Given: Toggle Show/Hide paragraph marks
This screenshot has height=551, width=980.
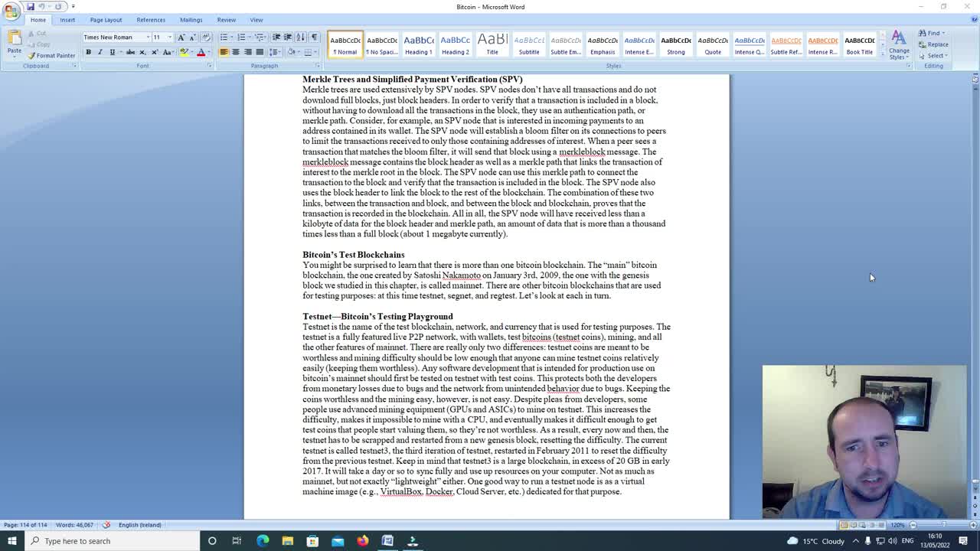Looking at the screenshot, I should (314, 37).
